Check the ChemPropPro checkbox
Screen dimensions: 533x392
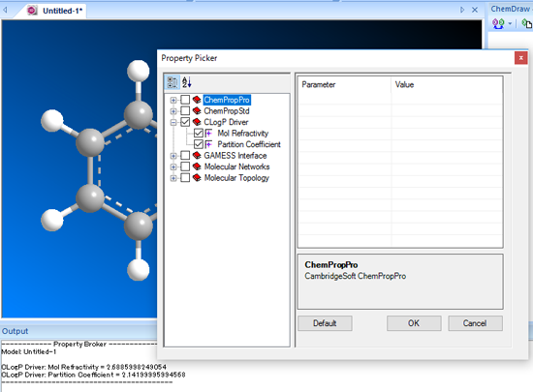tap(185, 100)
